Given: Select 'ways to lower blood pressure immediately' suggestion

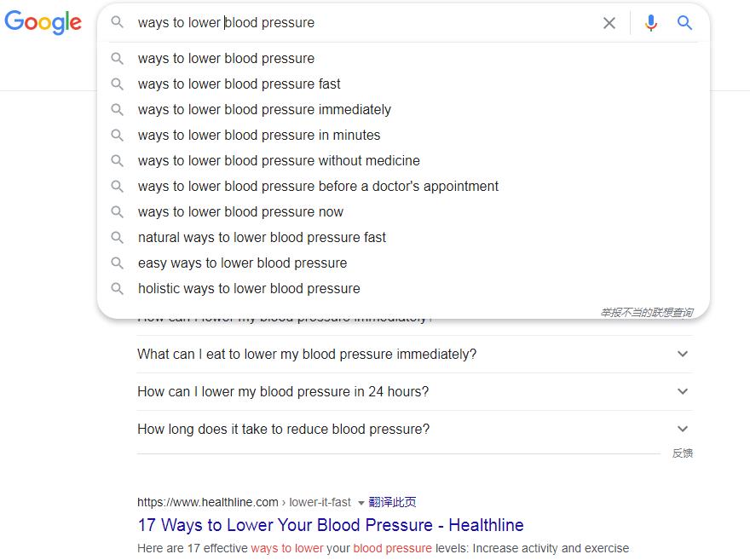Looking at the screenshot, I should click(x=264, y=109).
